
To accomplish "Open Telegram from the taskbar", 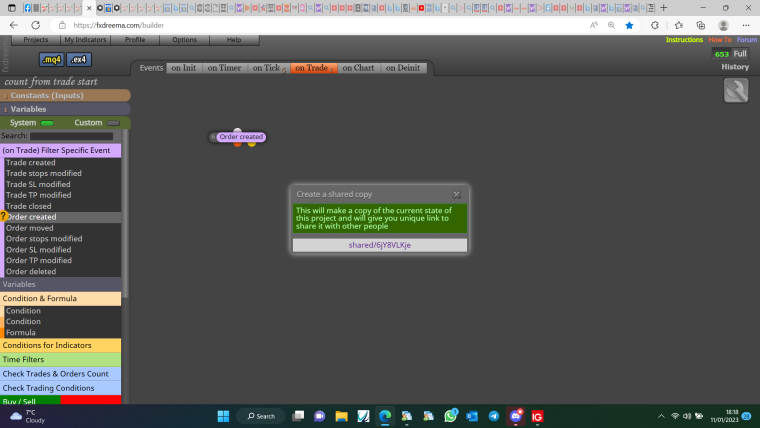I will (493, 416).
